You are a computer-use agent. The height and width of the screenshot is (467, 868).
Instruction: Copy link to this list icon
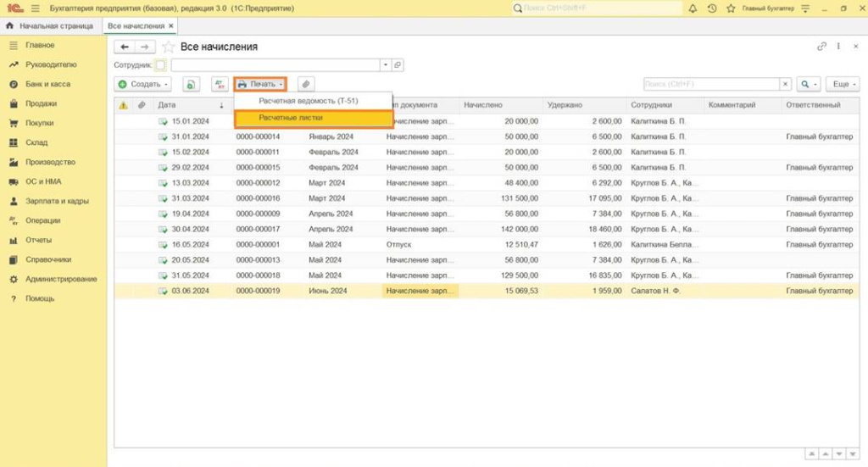tap(821, 47)
